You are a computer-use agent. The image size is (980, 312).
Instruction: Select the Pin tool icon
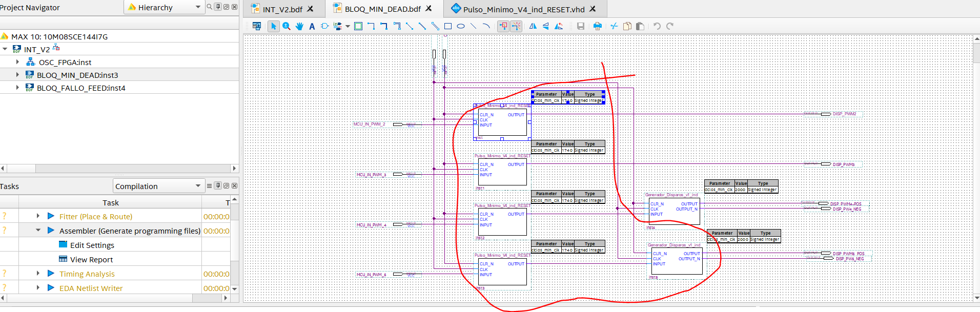pos(338,26)
